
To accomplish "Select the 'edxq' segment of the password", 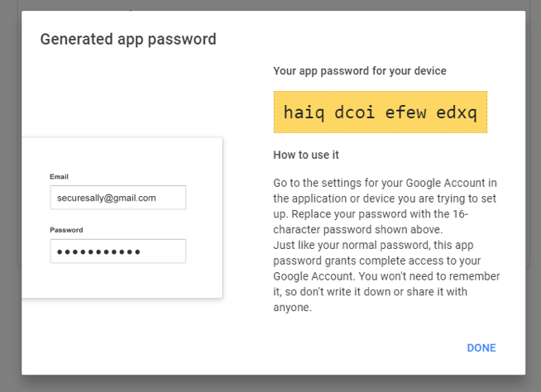I will (457, 112).
